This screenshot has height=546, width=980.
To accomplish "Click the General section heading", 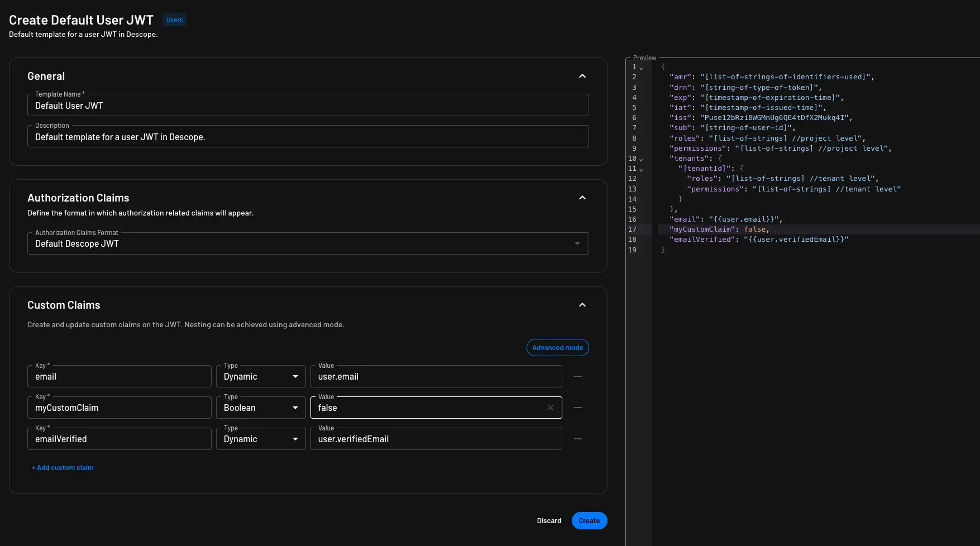I will coord(46,76).
